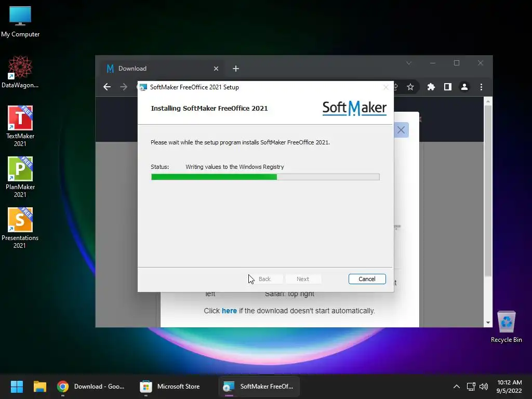Click the 'Writing values to the Windows Registry' status
This screenshot has height=399, width=532.
(235, 167)
